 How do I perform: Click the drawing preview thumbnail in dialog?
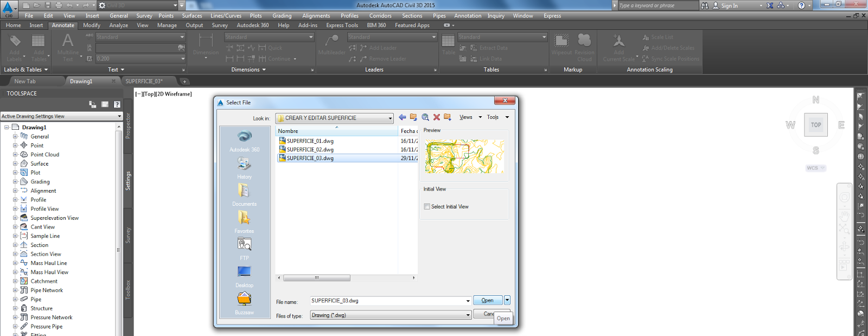pyautogui.click(x=464, y=157)
